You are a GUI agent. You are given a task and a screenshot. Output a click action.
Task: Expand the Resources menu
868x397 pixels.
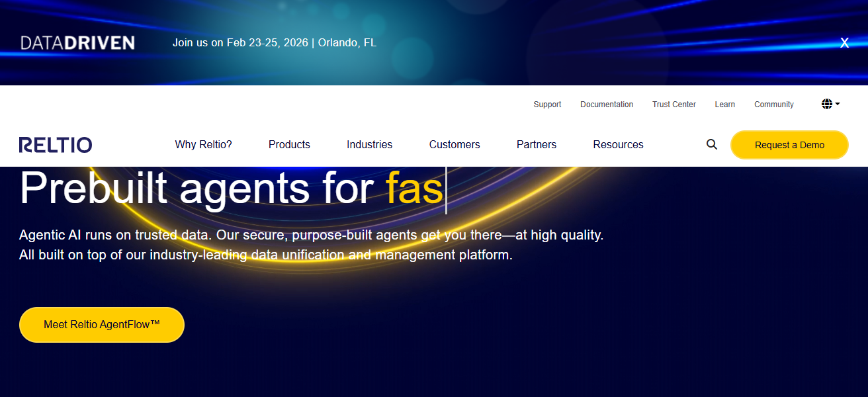click(x=618, y=145)
